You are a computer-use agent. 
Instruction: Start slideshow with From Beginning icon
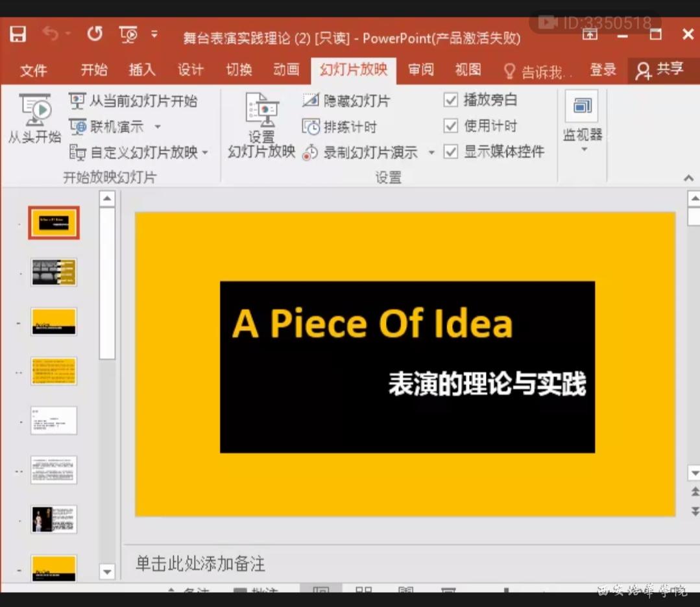point(35,112)
